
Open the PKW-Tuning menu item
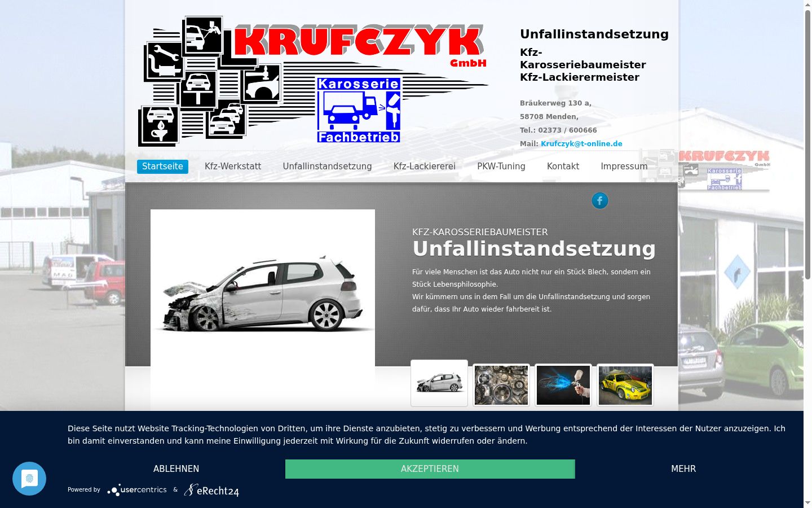click(x=501, y=167)
